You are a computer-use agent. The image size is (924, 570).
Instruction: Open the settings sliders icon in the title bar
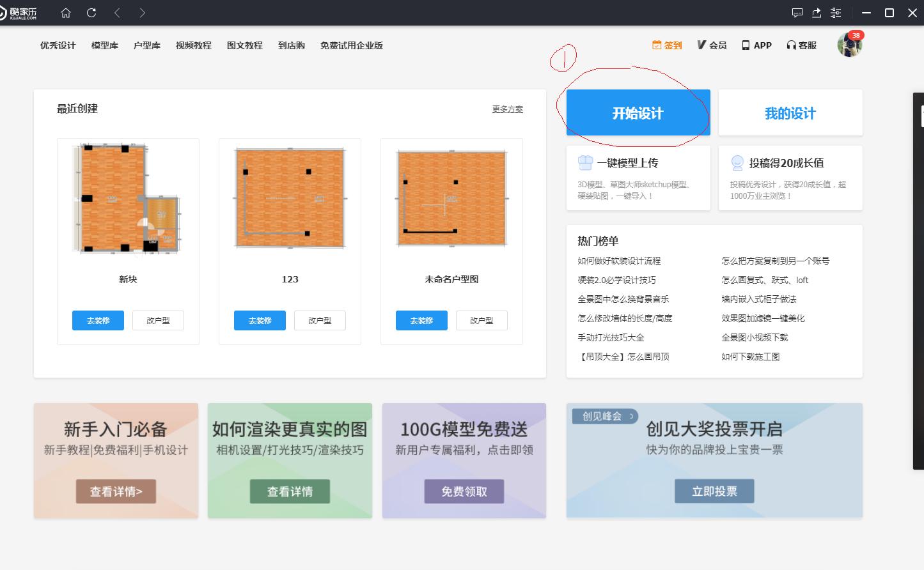pyautogui.click(x=834, y=12)
